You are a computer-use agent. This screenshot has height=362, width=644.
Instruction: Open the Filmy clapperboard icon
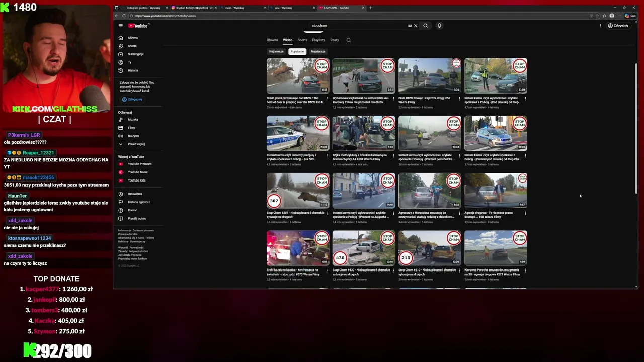[x=121, y=128]
